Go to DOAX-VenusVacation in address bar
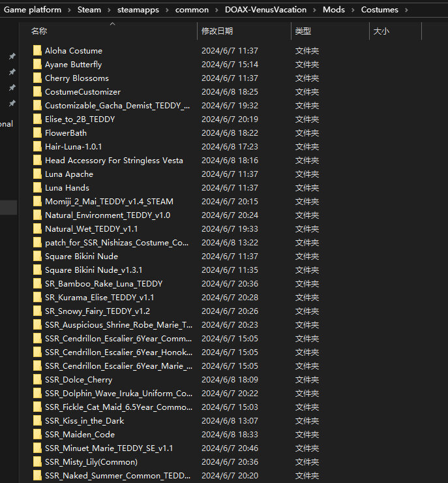 [265, 10]
